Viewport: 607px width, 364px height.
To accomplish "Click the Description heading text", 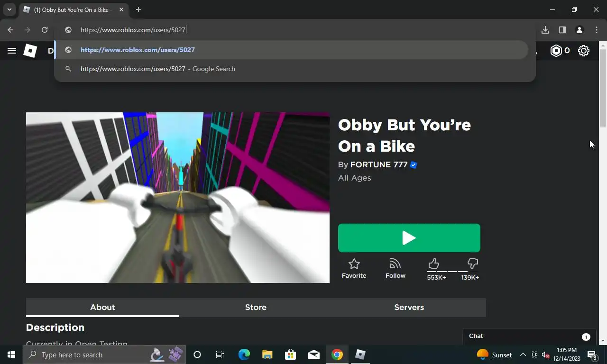I will 55,328.
